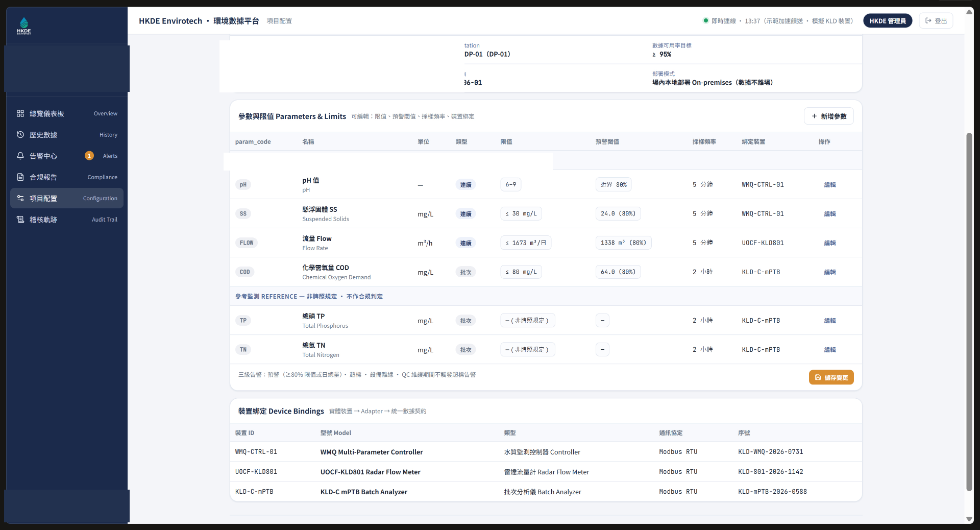Click the UOCF-KLD801 Radar Flow Meter model
Viewport: 980px width, 530px height.
[370, 472]
